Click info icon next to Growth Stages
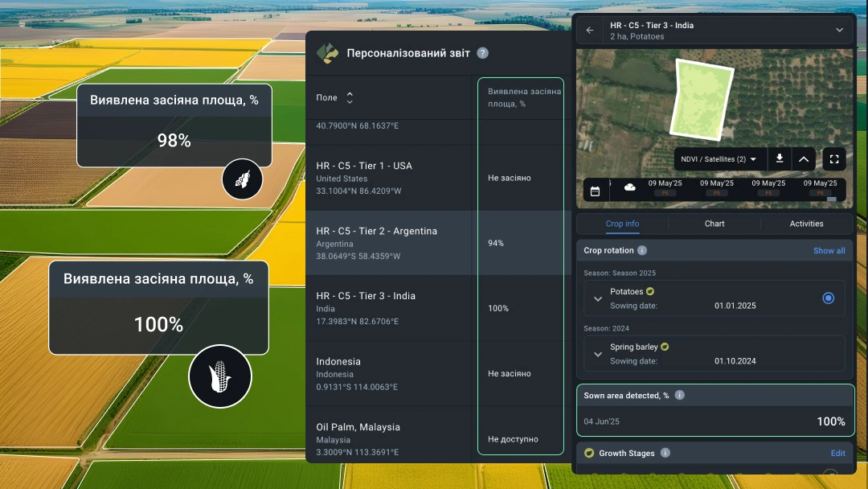The width and height of the screenshot is (868, 489). tap(665, 454)
